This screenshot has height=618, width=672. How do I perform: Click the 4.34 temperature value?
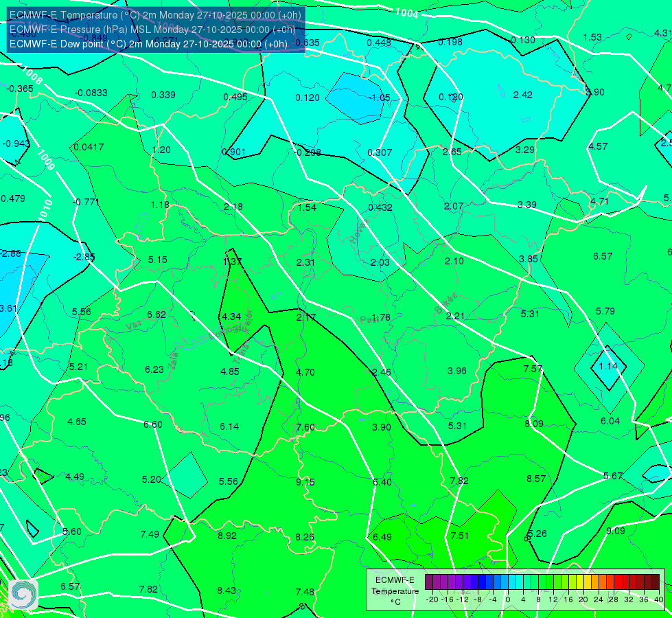point(231,317)
